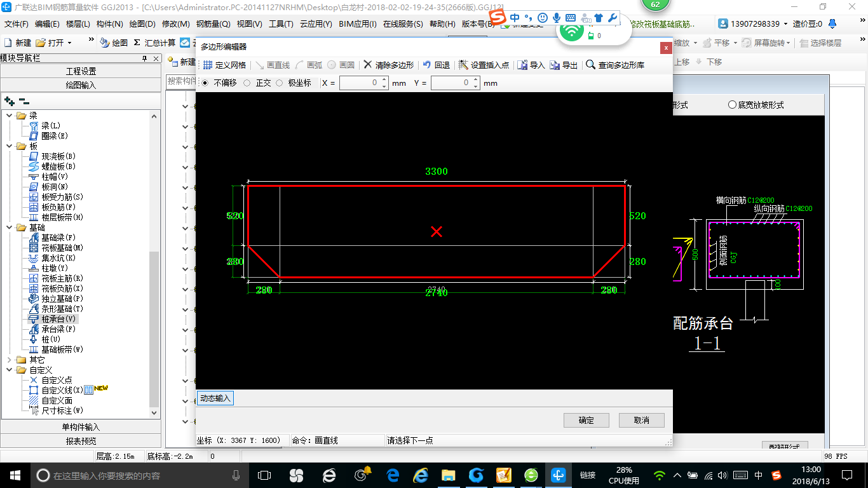868x488 pixels.
Task: Open the 楼层(L) menu
Action: (78, 24)
